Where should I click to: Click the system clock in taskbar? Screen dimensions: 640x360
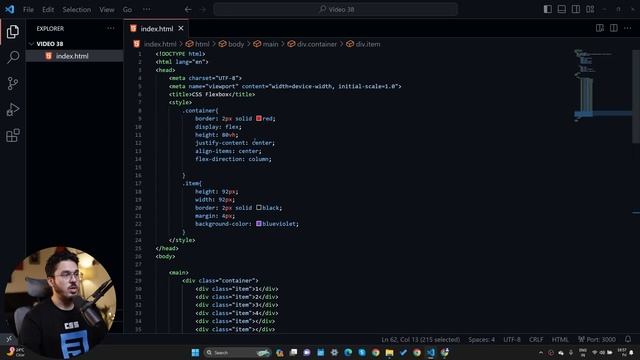point(622,352)
